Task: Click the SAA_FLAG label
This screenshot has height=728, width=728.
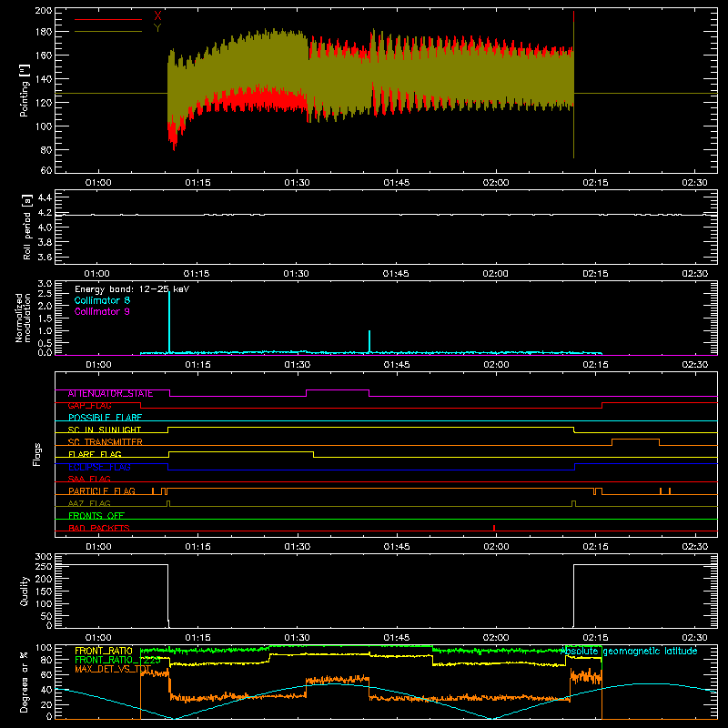Action: coord(89,479)
